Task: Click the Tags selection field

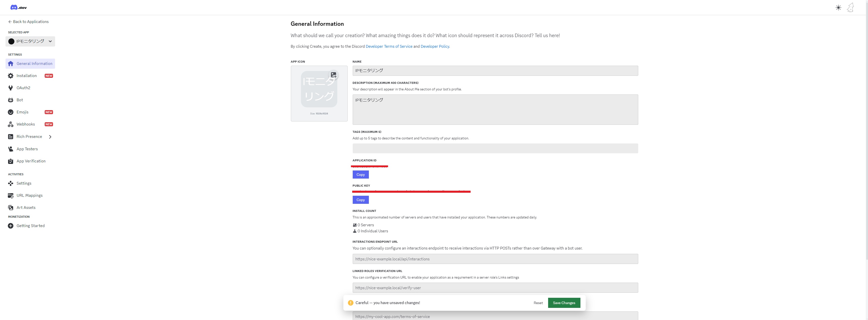Action: (495, 148)
